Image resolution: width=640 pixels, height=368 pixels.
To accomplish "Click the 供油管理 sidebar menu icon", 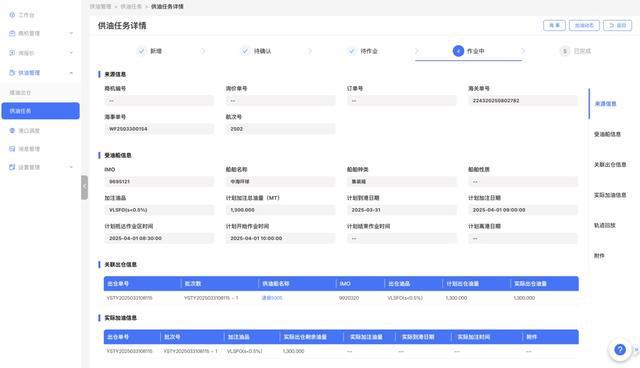I will tap(12, 73).
